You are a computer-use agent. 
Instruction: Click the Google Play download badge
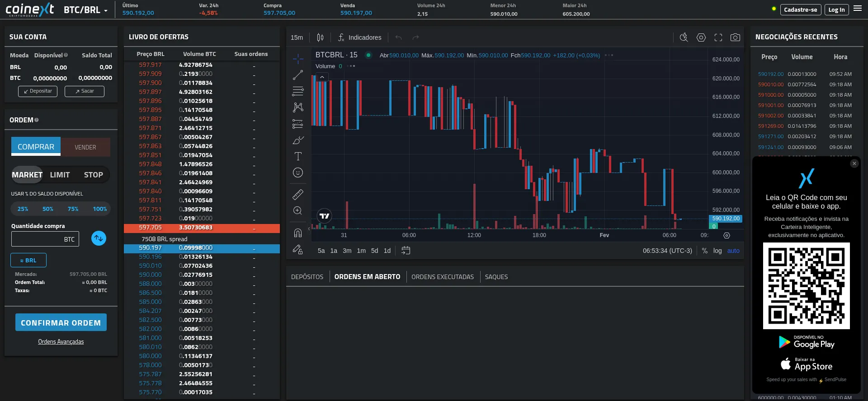pyautogui.click(x=807, y=342)
